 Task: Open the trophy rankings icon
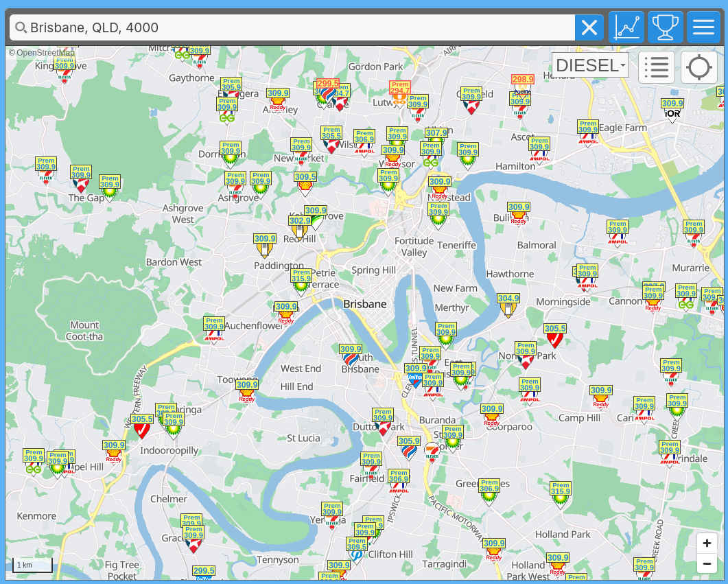(666, 27)
